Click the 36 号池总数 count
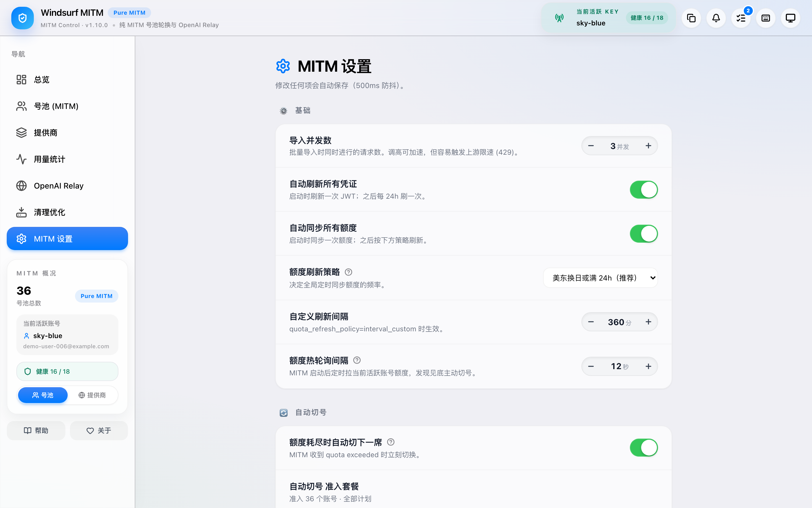The image size is (812, 508). click(x=24, y=291)
